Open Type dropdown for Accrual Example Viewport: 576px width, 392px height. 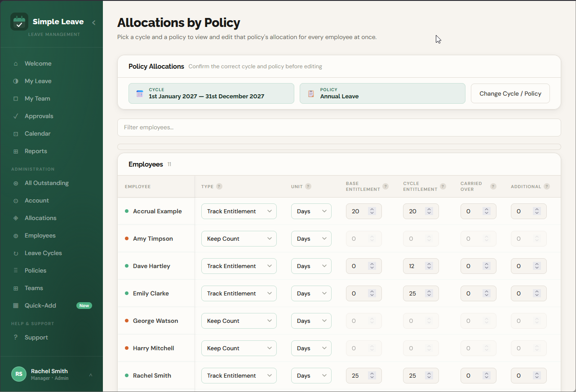click(239, 211)
